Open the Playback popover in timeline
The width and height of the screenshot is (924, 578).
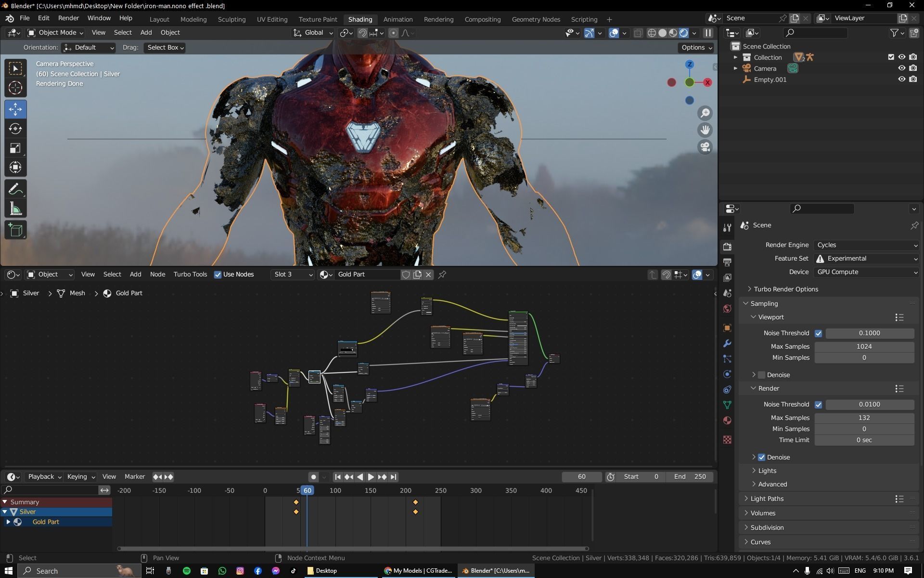(x=45, y=477)
